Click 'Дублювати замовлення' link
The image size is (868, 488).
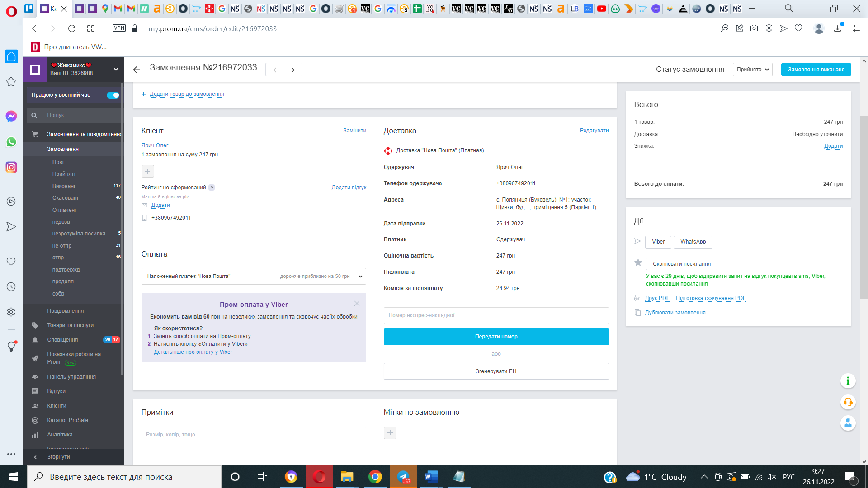[x=675, y=313]
